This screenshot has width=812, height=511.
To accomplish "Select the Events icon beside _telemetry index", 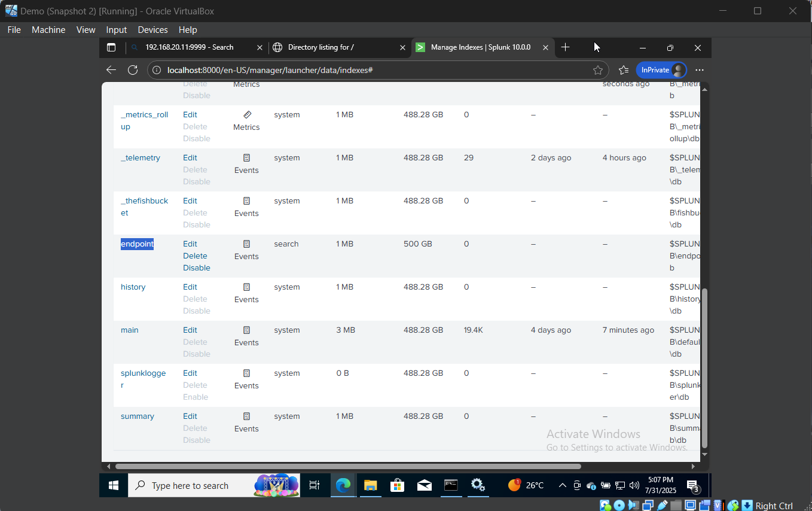I will pos(246,163).
